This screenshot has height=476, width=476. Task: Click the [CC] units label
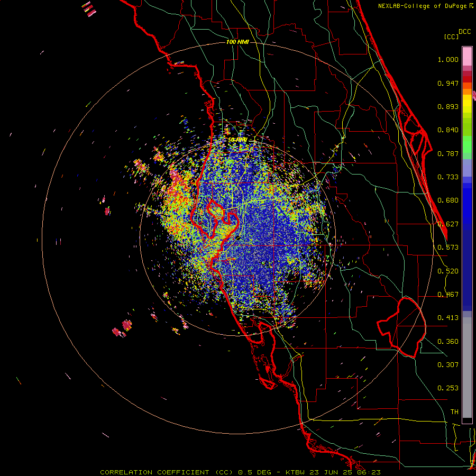452,36
